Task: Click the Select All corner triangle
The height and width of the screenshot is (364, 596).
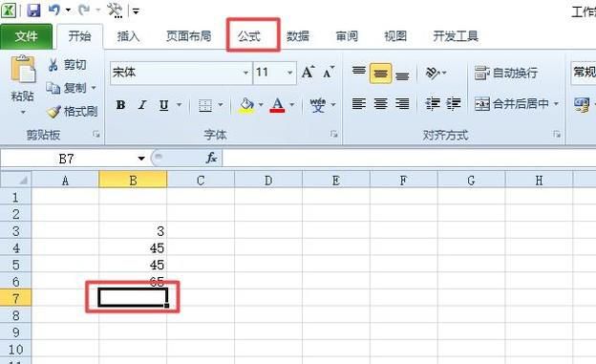Action: pos(16,180)
